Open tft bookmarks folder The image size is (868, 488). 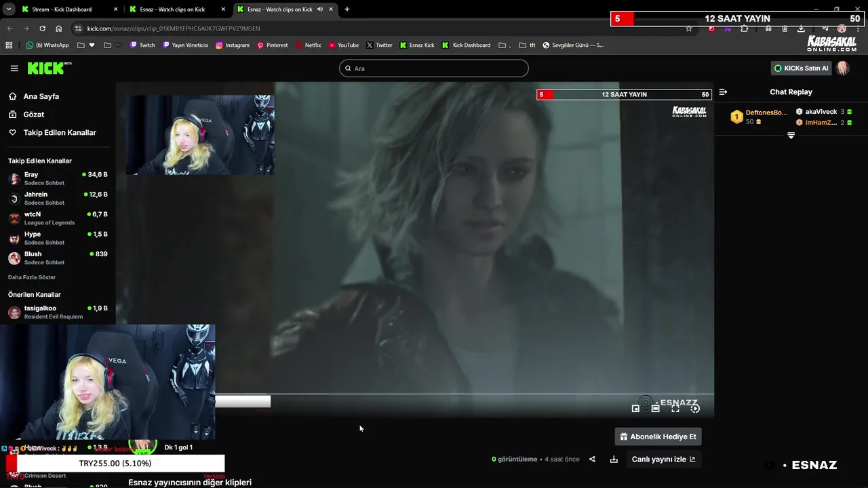pyautogui.click(x=527, y=45)
